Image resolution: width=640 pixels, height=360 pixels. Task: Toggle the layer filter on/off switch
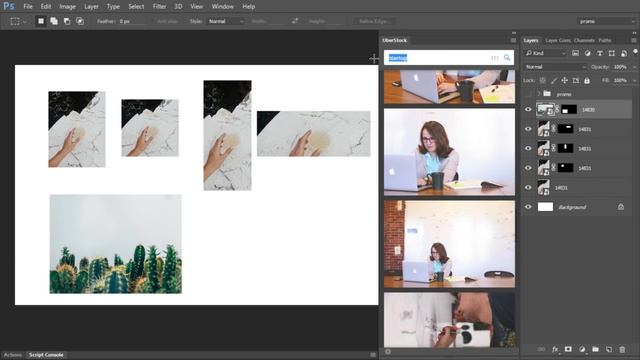(636, 52)
